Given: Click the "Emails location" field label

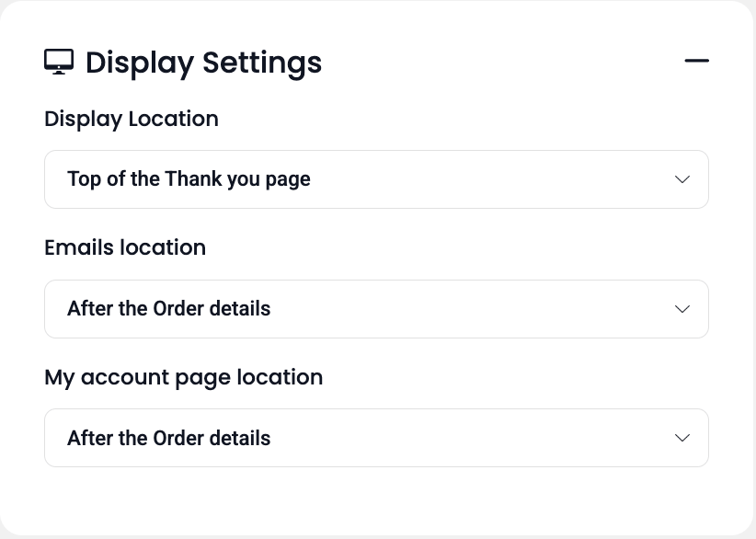Looking at the screenshot, I should pos(125,247).
